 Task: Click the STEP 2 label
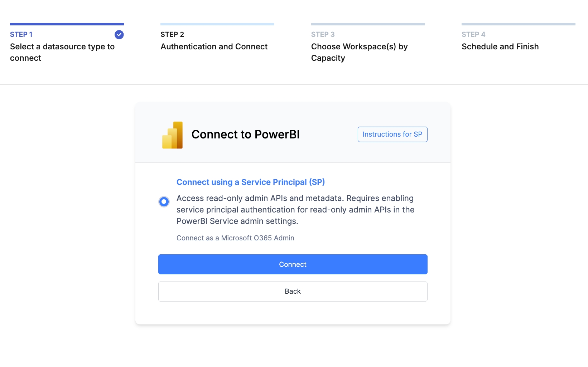172,35
